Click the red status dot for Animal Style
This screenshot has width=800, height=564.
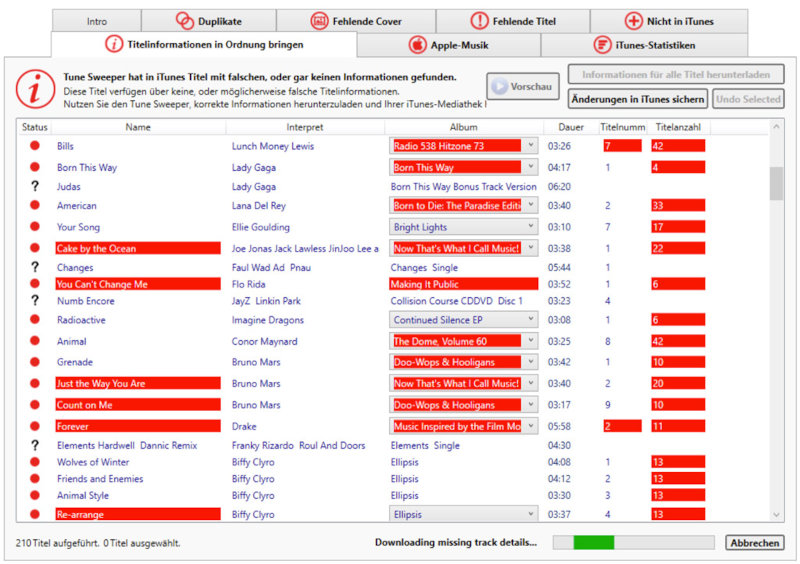35,495
